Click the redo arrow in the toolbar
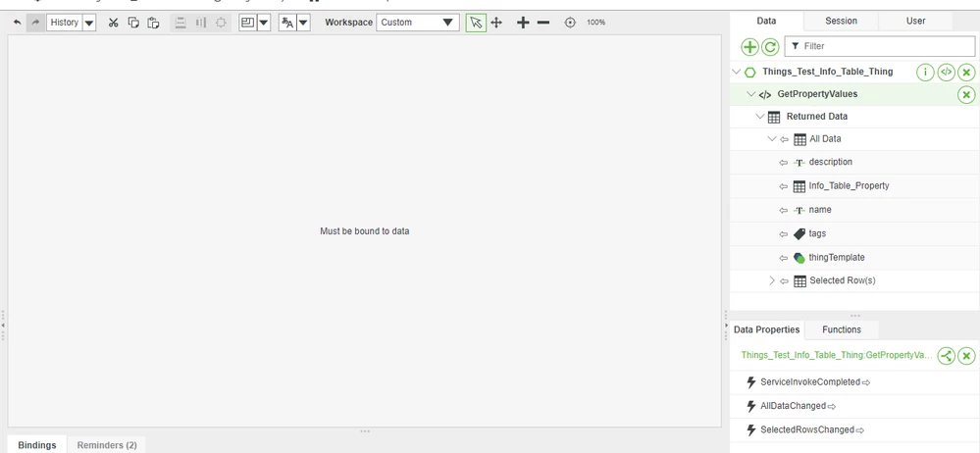The height and width of the screenshot is (453, 980). coord(35,23)
